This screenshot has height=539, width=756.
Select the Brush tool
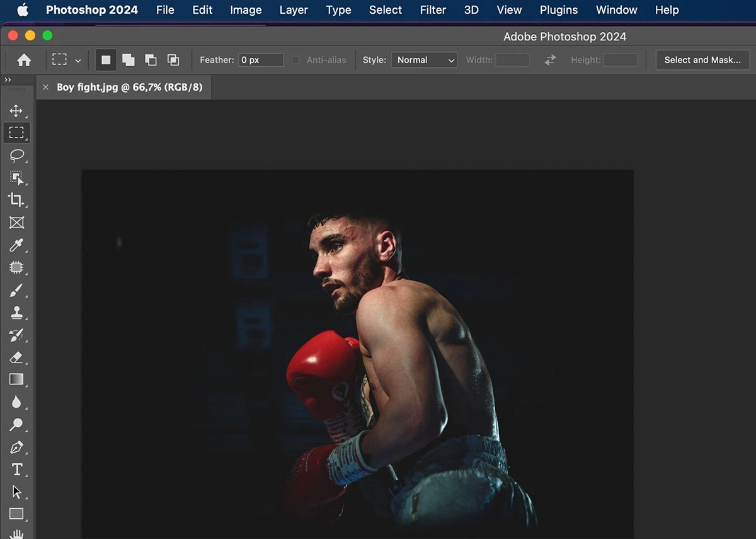(x=17, y=291)
